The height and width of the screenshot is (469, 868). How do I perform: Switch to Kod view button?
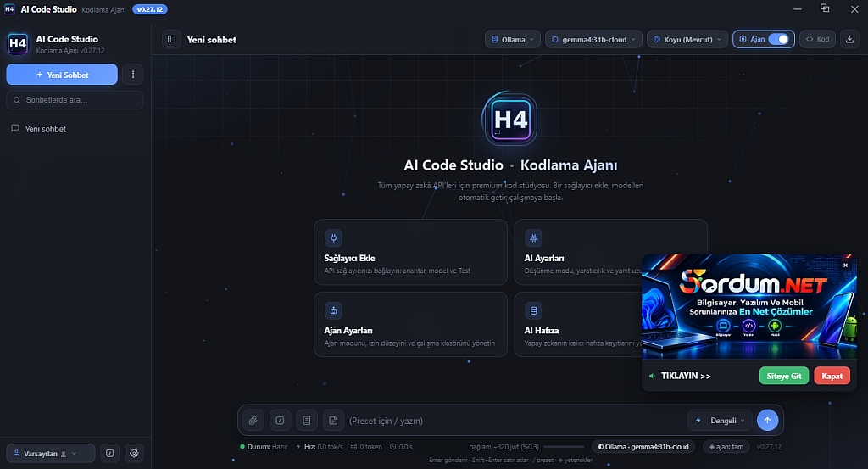point(818,39)
